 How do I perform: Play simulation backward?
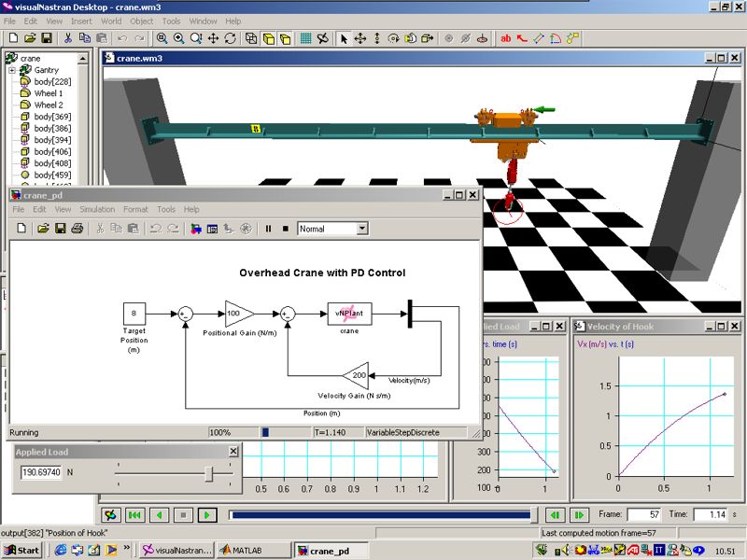point(159,515)
